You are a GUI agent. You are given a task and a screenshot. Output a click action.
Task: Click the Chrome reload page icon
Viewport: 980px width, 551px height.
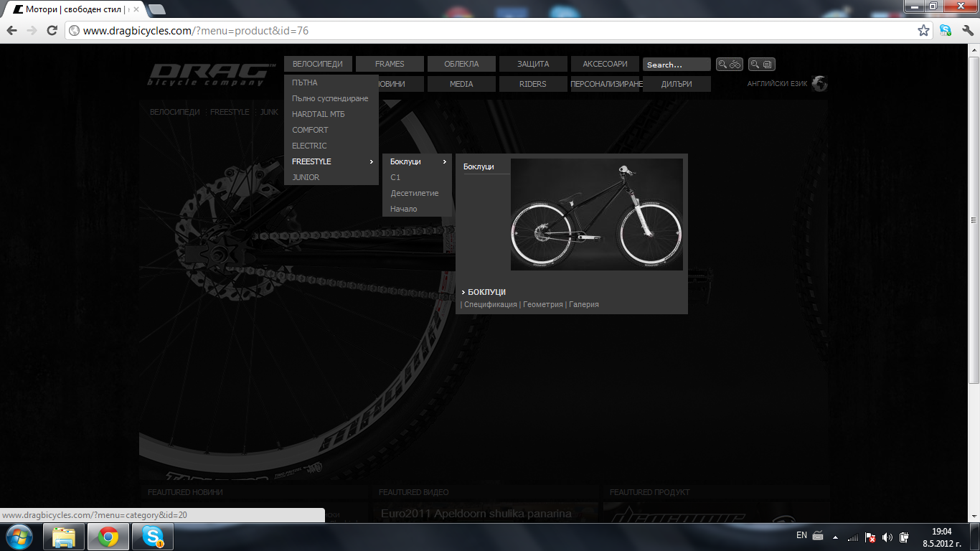[x=52, y=31]
